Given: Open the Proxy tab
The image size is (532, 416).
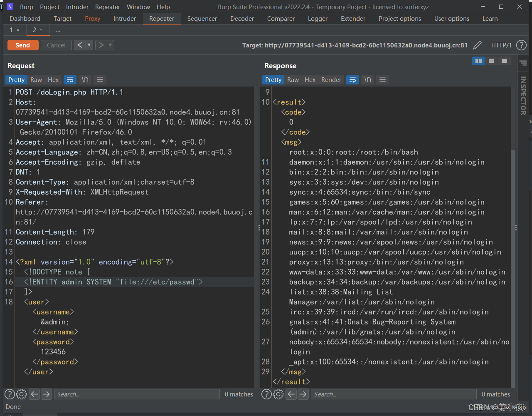Looking at the screenshot, I should pos(93,19).
